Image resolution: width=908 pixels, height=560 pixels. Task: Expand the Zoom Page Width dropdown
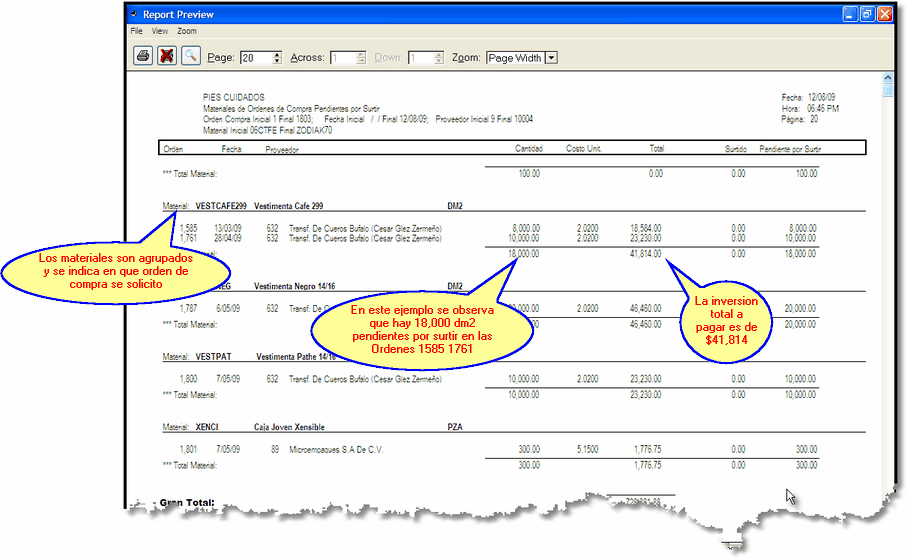(x=552, y=58)
